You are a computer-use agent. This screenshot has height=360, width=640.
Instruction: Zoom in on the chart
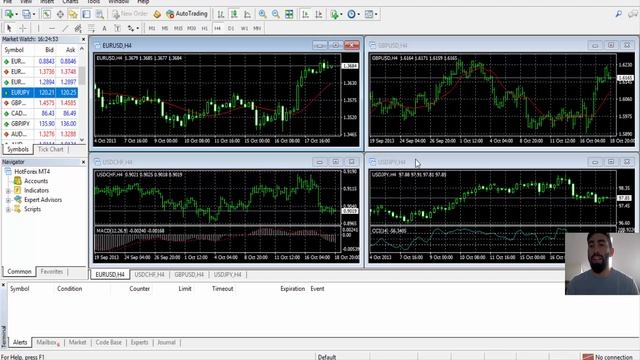(262, 14)
